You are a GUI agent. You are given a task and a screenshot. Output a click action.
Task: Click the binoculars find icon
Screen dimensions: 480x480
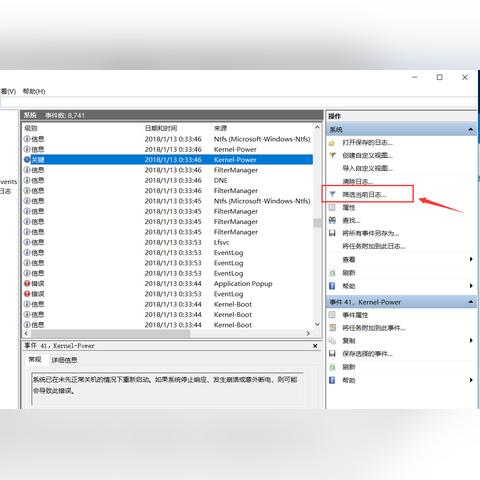[x=332, y=220]
